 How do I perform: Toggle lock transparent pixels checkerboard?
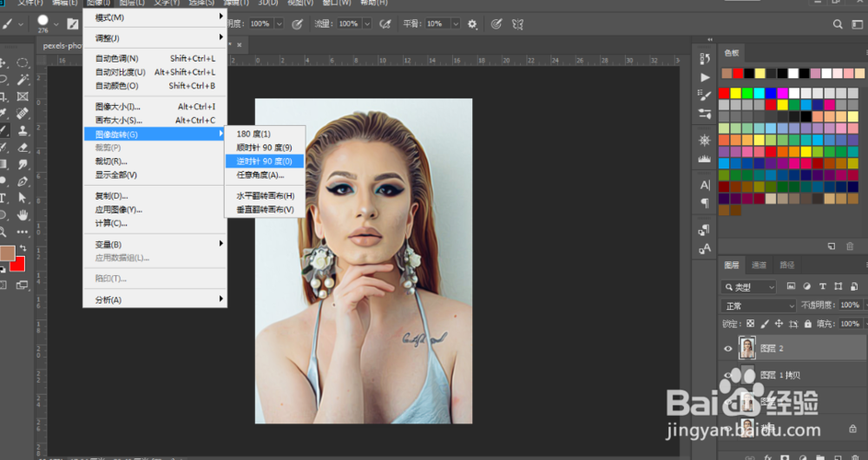pos(750,323)
